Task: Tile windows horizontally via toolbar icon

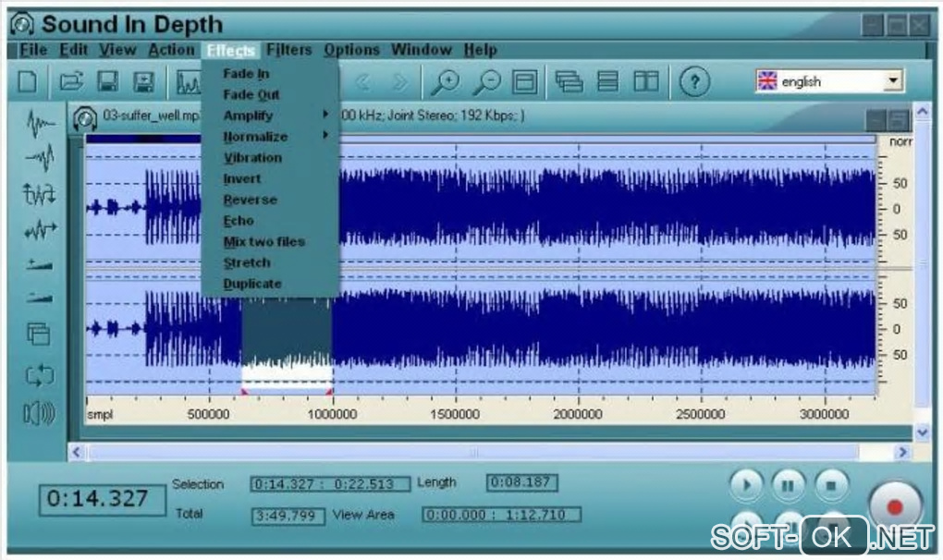Action: tap(607, 81)
